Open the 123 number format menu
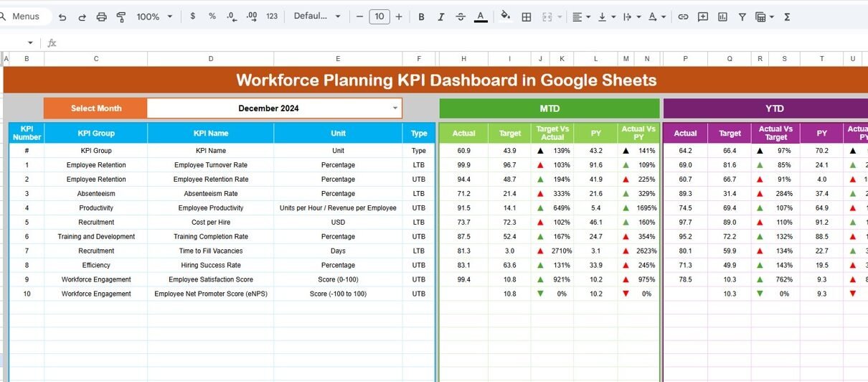The height and width of the screenshot is (382, 868). pyautogui.click(x=272, y=17)
